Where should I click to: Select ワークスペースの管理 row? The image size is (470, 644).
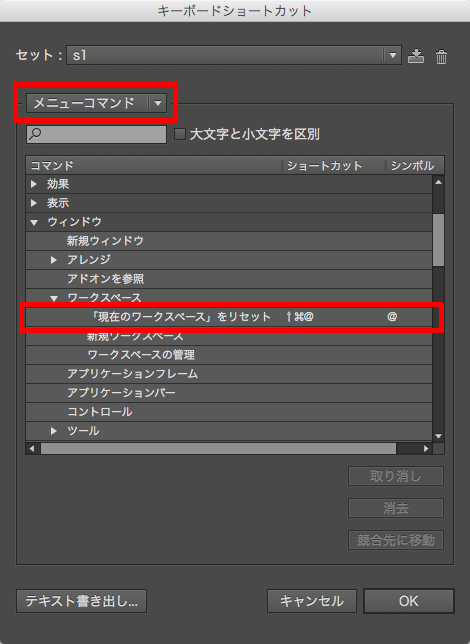coord(229,354)
